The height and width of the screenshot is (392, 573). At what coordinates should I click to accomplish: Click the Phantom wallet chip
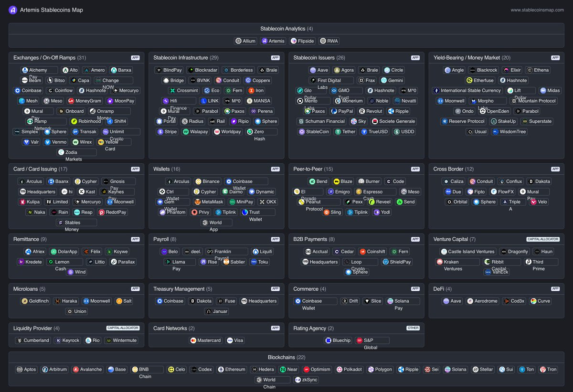click(172, 212)
